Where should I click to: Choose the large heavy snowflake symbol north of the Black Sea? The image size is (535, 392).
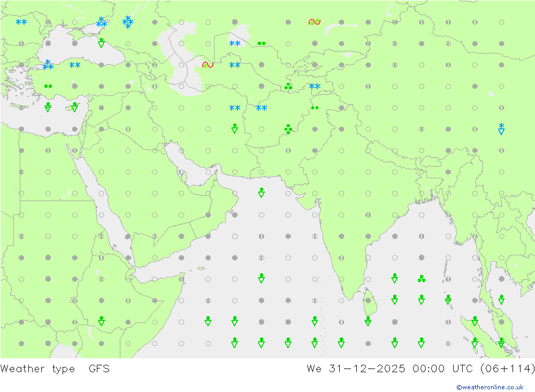pos(128,22)
